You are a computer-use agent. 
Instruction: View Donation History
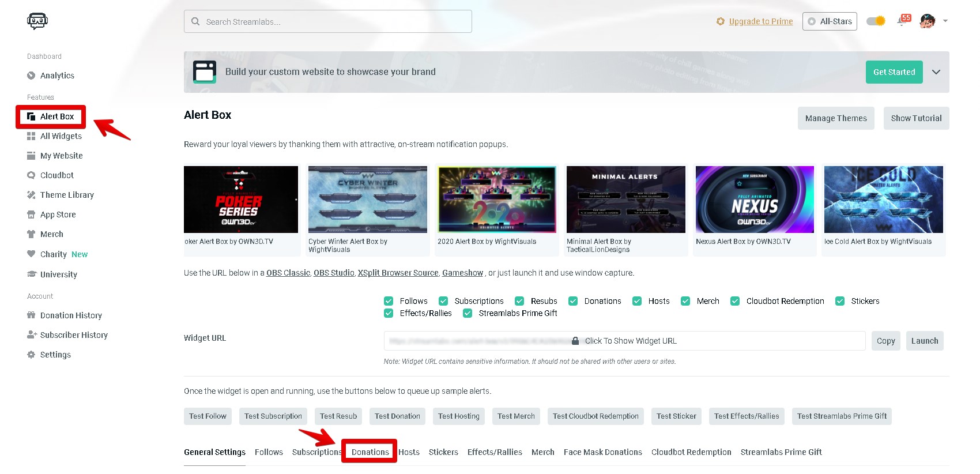coord(65,315)
